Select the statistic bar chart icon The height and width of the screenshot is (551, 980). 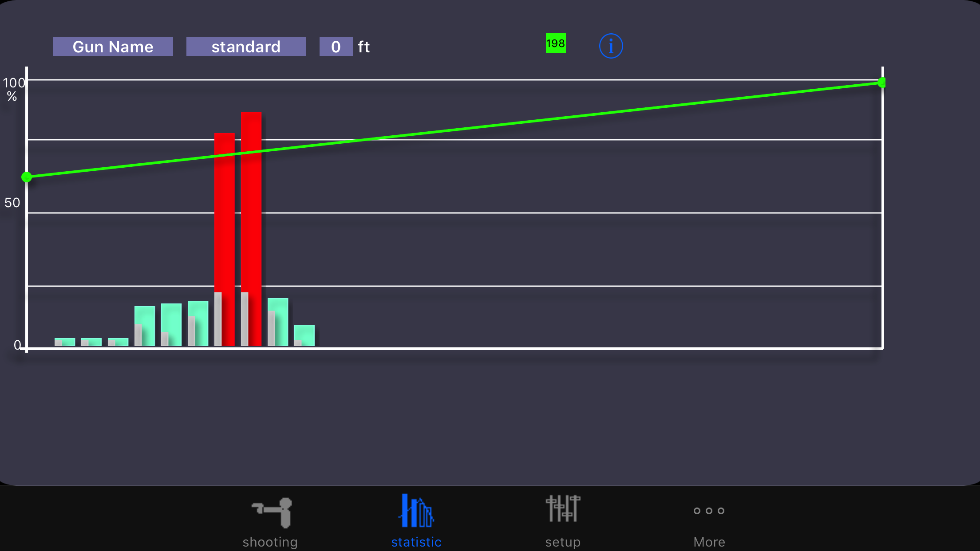tap(416, 511)
